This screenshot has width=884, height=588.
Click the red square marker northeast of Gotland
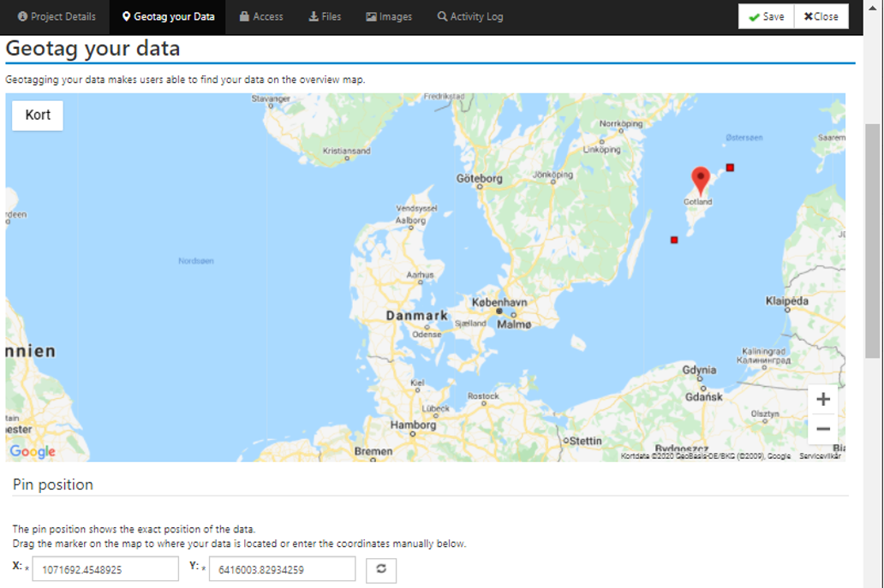pyautogui.click(x=730, y=168)
